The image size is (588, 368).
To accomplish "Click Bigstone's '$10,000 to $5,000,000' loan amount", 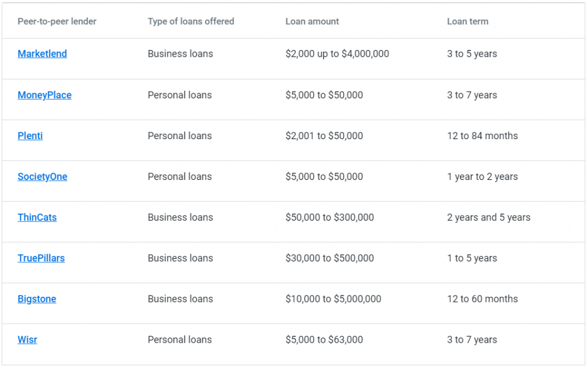I will (x=333, y=300).
